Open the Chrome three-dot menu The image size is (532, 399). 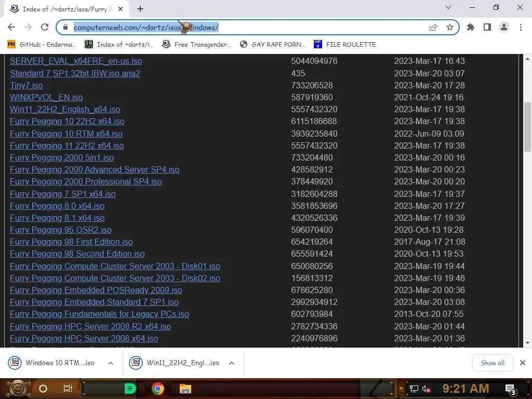(x=521, y=27)
